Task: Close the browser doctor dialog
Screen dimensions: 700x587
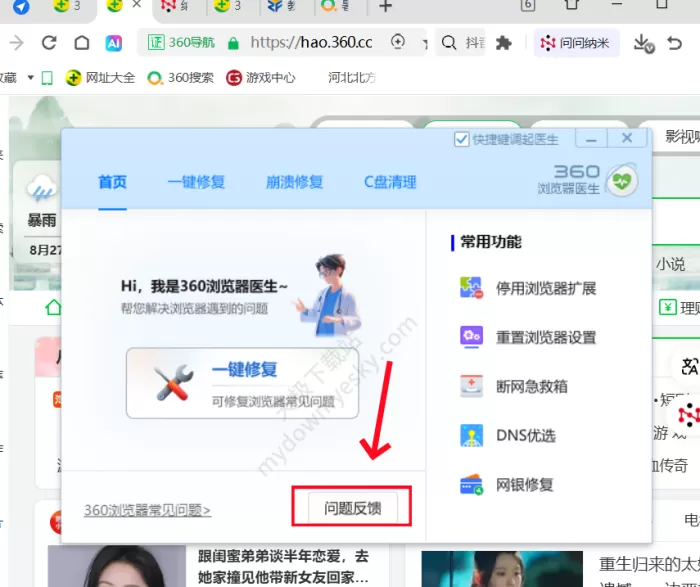Action: 627,138
